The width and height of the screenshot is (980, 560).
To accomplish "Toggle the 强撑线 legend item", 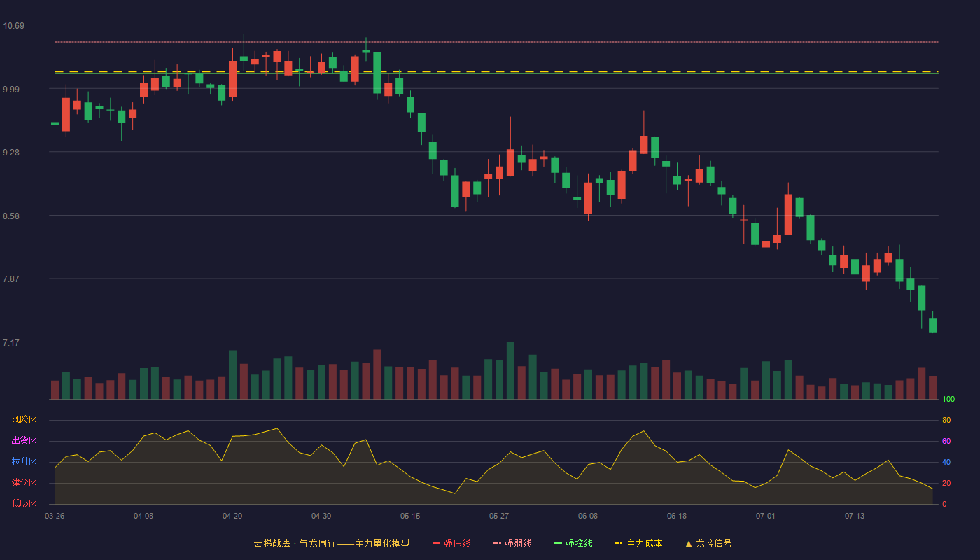I will pyautogui.click(x=573, y=543).
